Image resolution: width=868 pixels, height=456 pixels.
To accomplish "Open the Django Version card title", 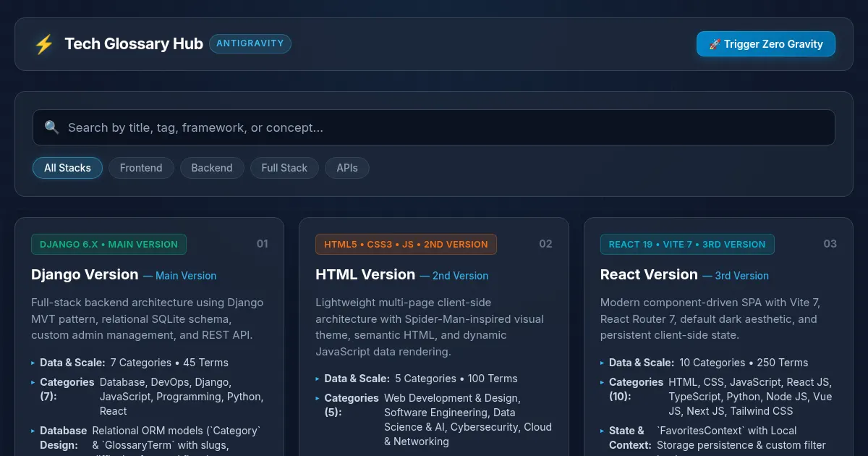I will pos(85,274).
